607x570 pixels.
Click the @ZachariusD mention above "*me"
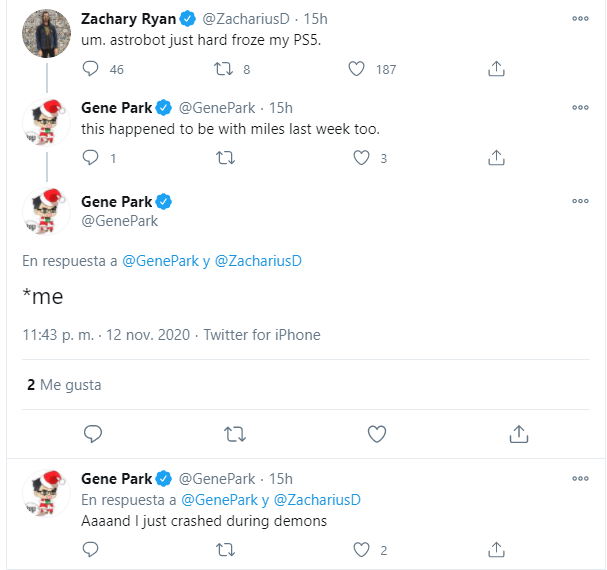click(258, 261)
